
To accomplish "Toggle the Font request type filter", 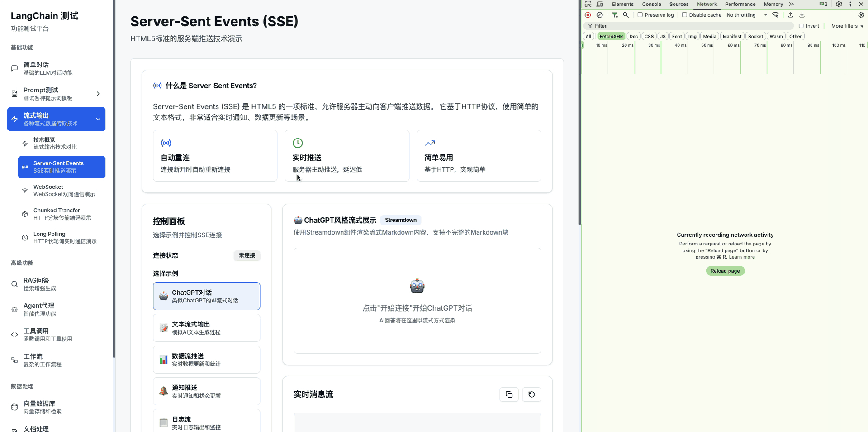I will coord(677,36).
